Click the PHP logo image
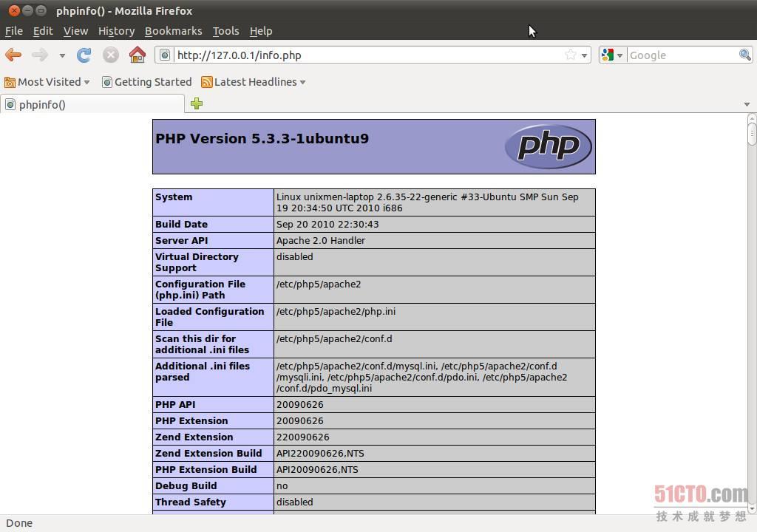The height and width of the screenshot is (532, 757). pos(548,146)
